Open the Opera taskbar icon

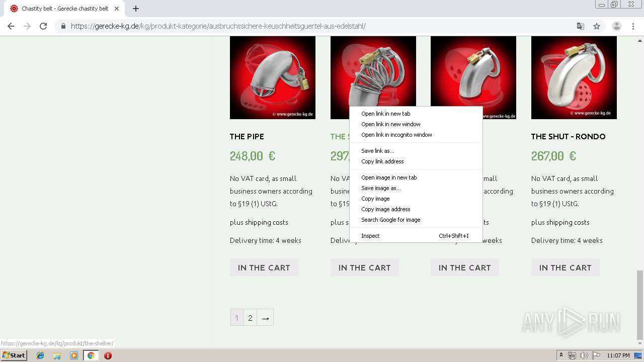(108, 355)
